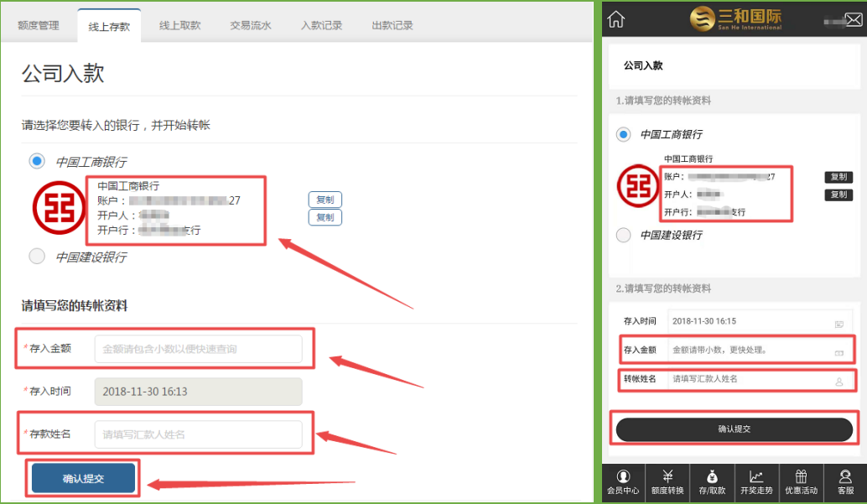Tap the home icon in mobile header

coord(616,18)
